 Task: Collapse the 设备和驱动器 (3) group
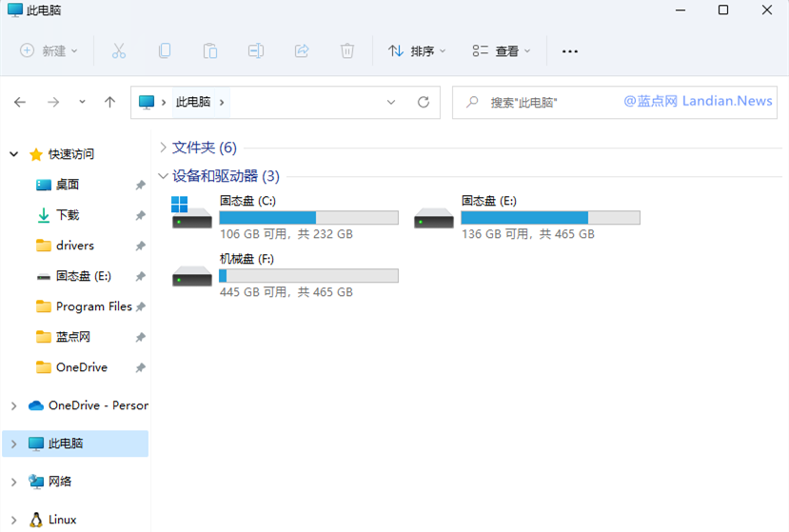click(x=164, y=176)
